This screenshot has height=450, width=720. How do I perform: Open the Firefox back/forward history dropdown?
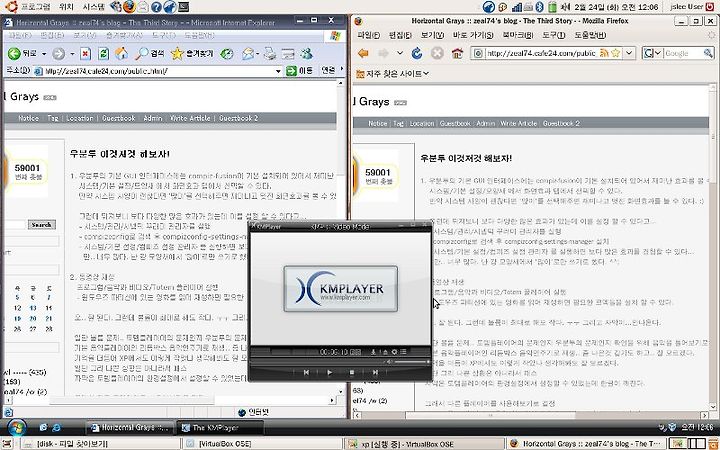point(399,53)
